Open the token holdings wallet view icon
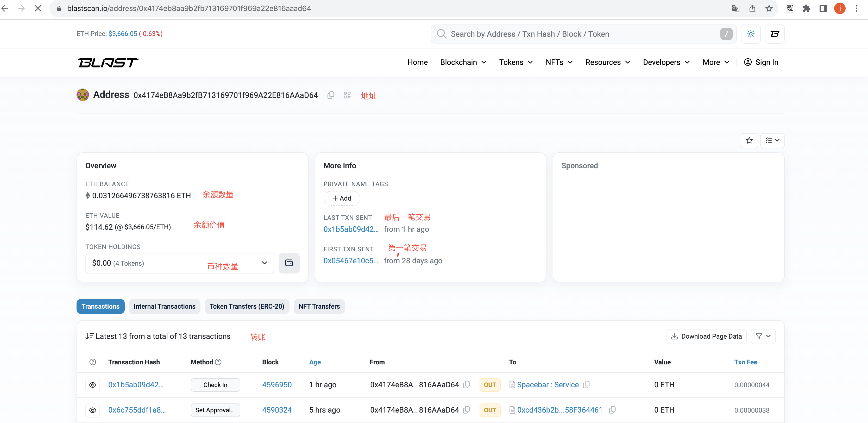868x423 pixels. pos(289,263)
